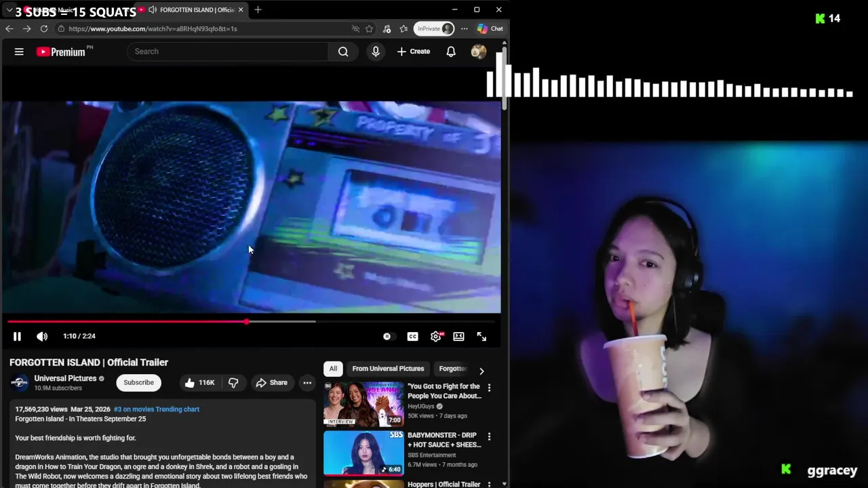Show more filter chips with right chevron
Image resolution: width=868 pixels, height=488 pixels.
click(x=481, y=371)
